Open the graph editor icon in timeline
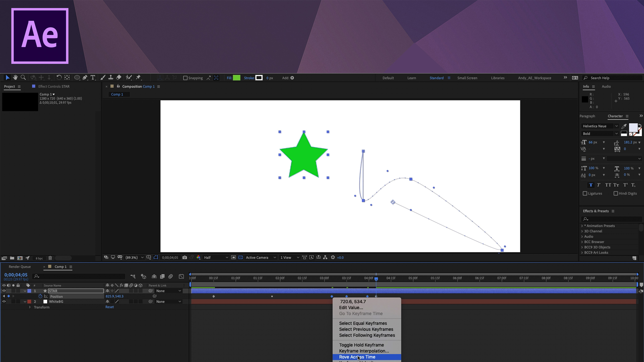Viewport: 644px width, 362px height. coord(181,277)
